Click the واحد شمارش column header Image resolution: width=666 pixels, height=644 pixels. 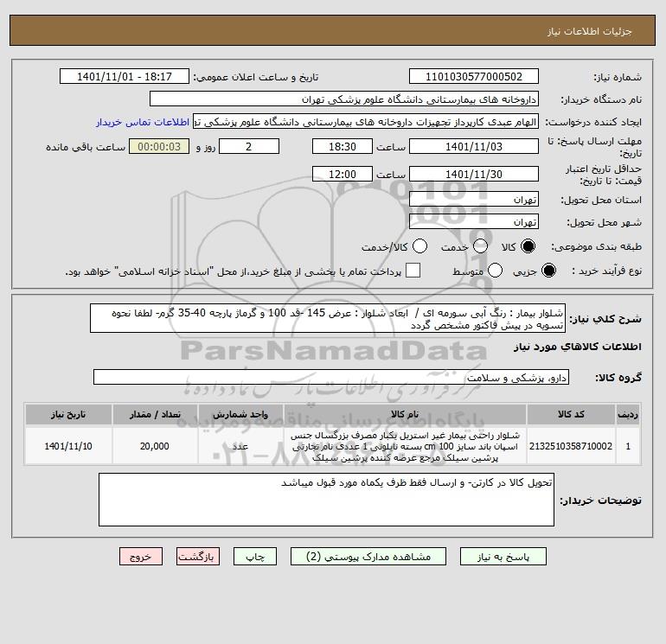point(240,414)
